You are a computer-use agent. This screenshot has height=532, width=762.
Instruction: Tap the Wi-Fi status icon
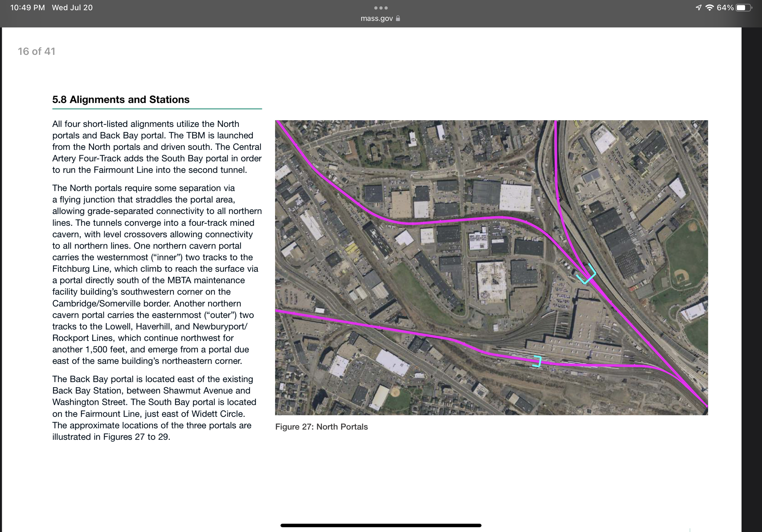coord(709,8)
